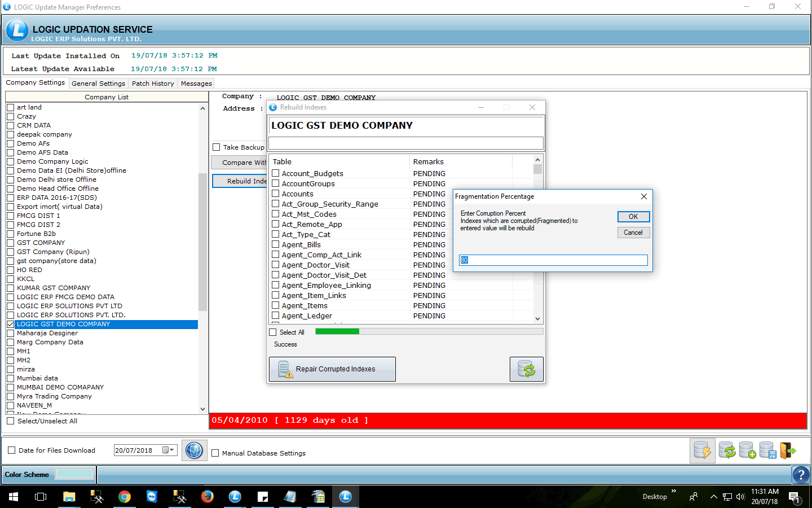
Task: Check the art land company checkbox
Action: coord(10,107)
